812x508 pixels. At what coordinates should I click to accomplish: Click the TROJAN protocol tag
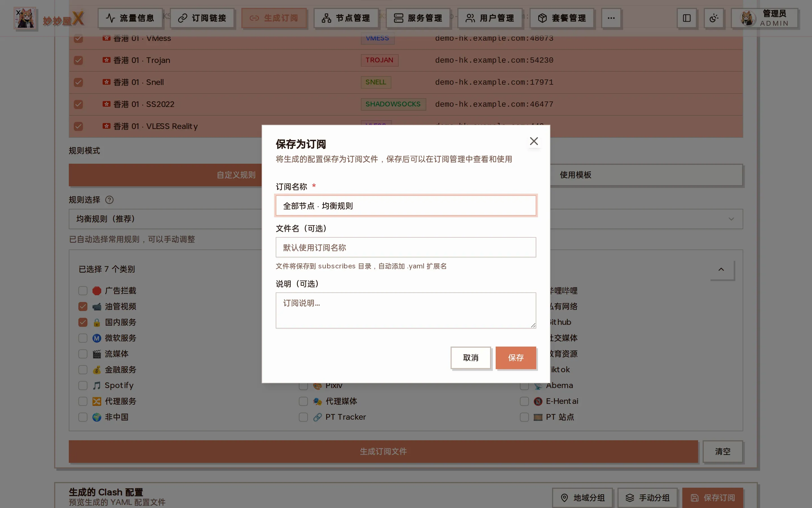click(379, 60)
